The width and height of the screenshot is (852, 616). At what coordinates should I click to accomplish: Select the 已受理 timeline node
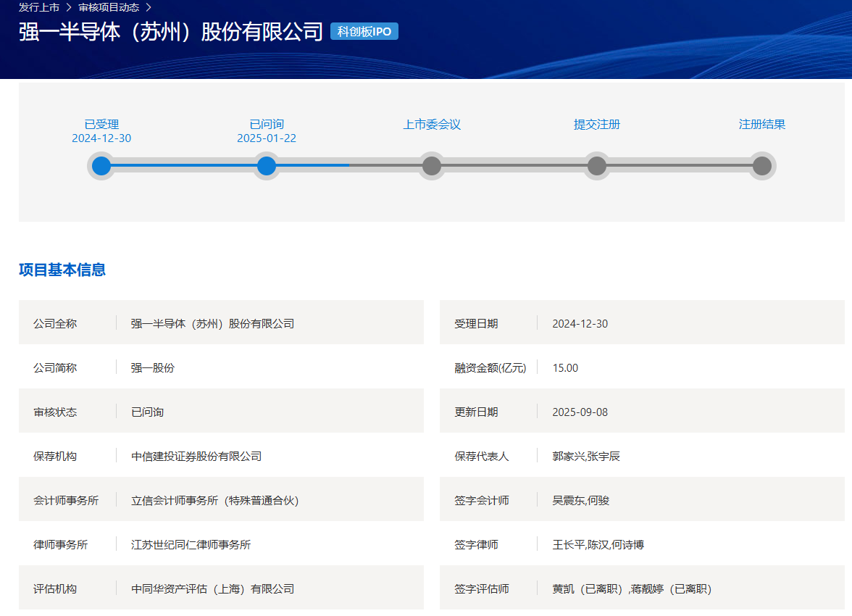101,166
